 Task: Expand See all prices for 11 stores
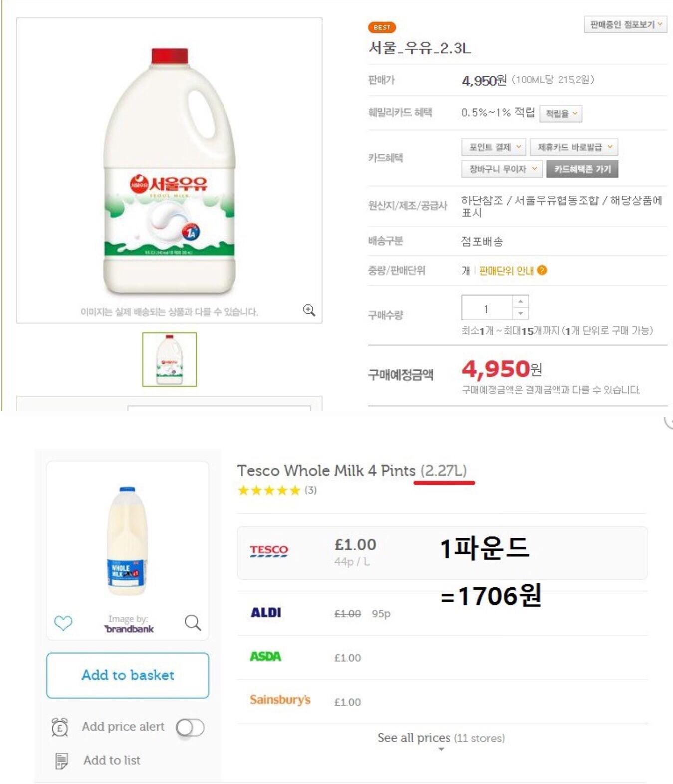441,739
